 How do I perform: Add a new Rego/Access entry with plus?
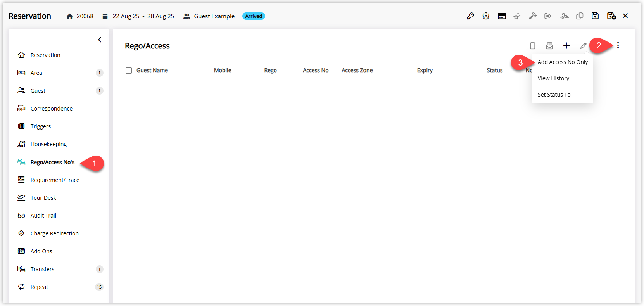[566, 46]
